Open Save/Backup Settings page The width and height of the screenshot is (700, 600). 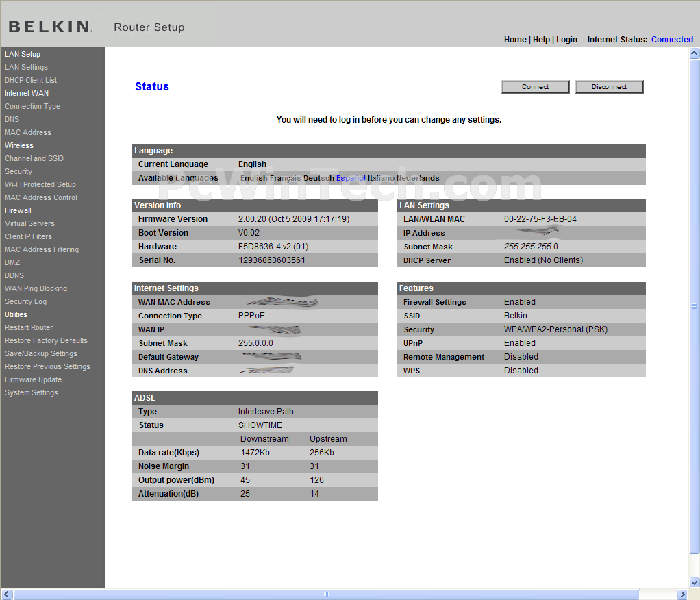click(40, 353)
